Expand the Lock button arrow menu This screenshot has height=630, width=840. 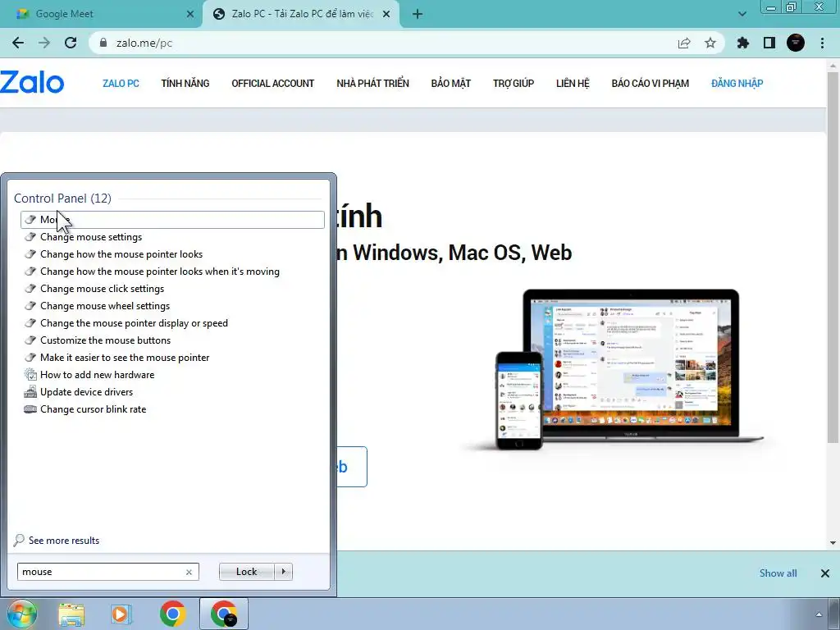[x=283, y=572]
